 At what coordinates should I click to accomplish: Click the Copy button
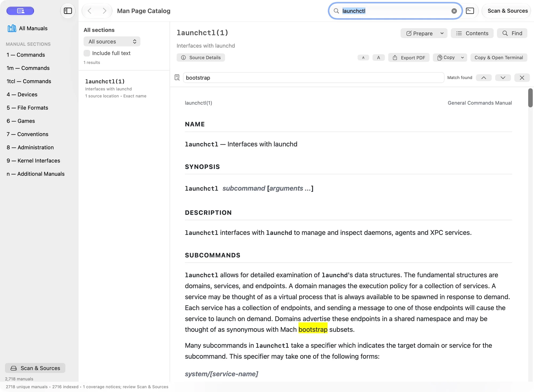point(446,58)
